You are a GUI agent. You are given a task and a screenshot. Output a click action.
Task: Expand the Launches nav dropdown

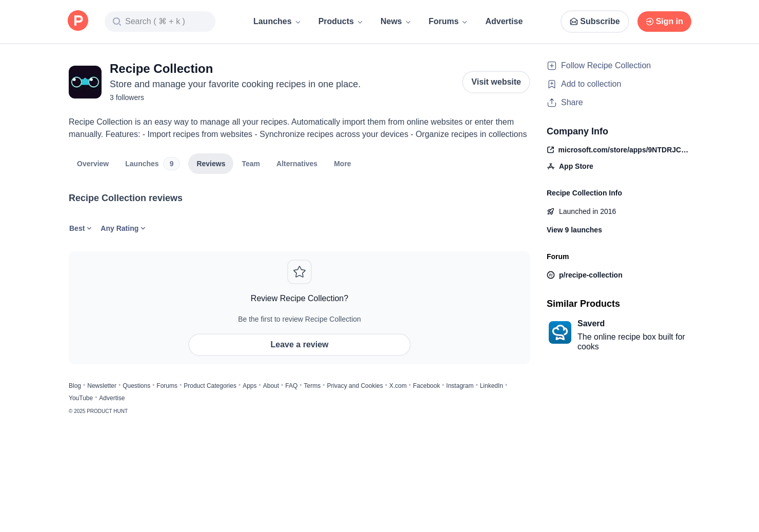pyautogui.click(x=277, y=22)
